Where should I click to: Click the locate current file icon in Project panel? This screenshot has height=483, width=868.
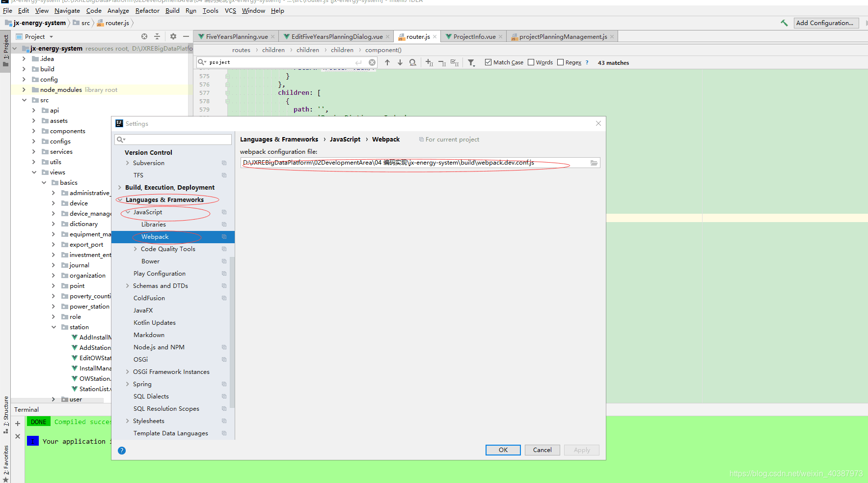click(x=144, y=36)
